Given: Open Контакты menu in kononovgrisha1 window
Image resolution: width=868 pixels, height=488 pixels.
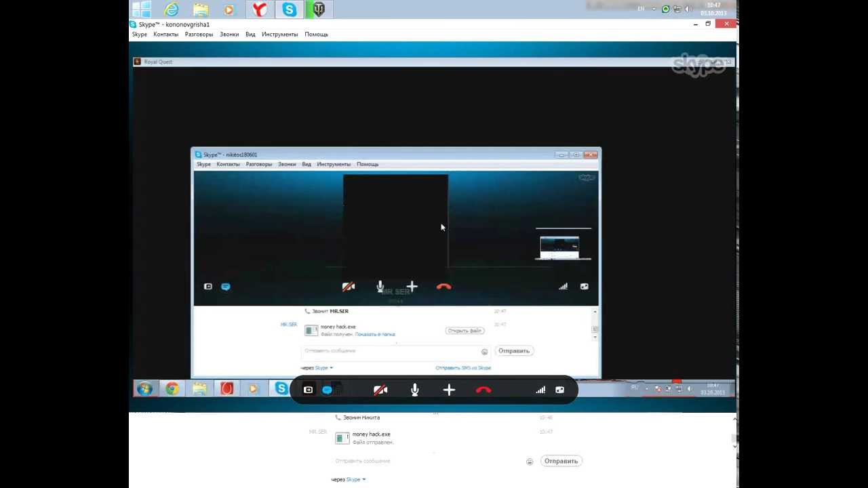Looking at the screenshot, I should 165,34.
